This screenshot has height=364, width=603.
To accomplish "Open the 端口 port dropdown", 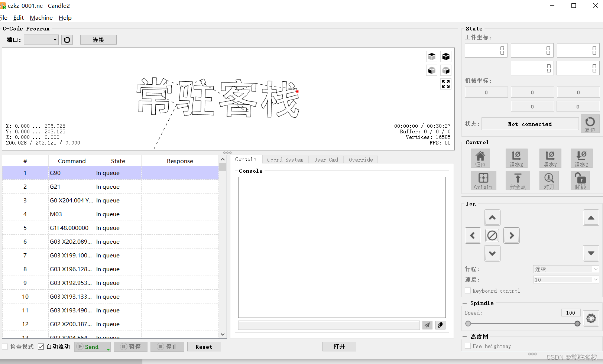I will (41, 40).
